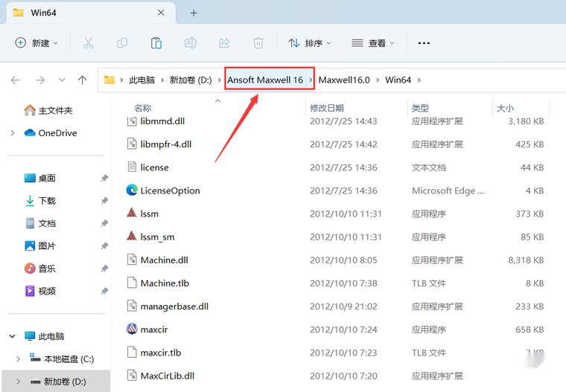Unpin Downloads using its pin icon

[x=104, y=201]
